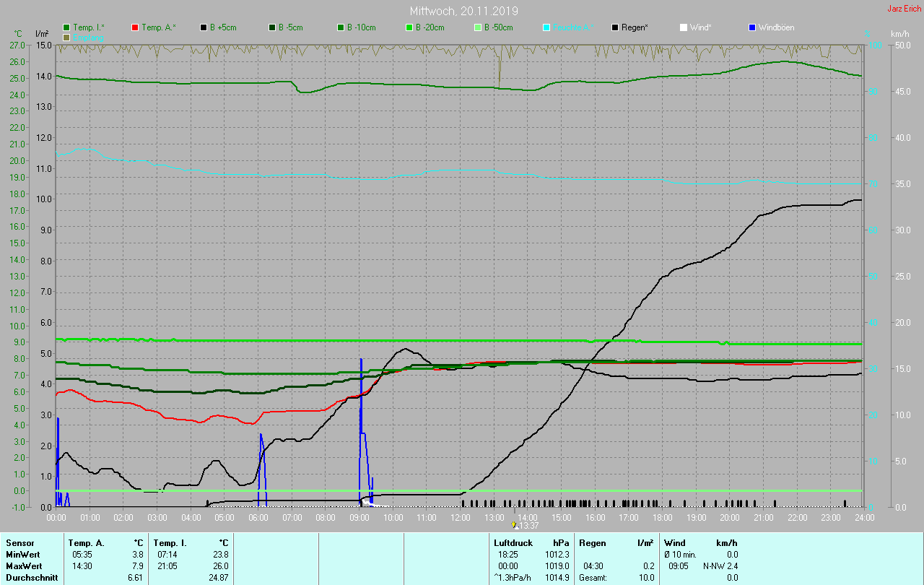924x585 pixels.
Task: Click the 13:37 time marker arrow
Action: 515,525
